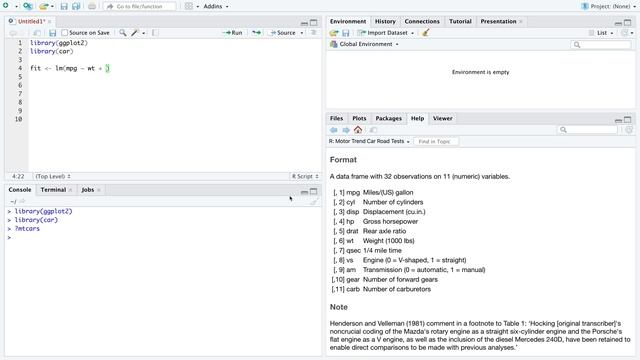Click the Show in new window icon
This screenshot has width=640, height=360.
pyautogui.click(x=36, y=33)
